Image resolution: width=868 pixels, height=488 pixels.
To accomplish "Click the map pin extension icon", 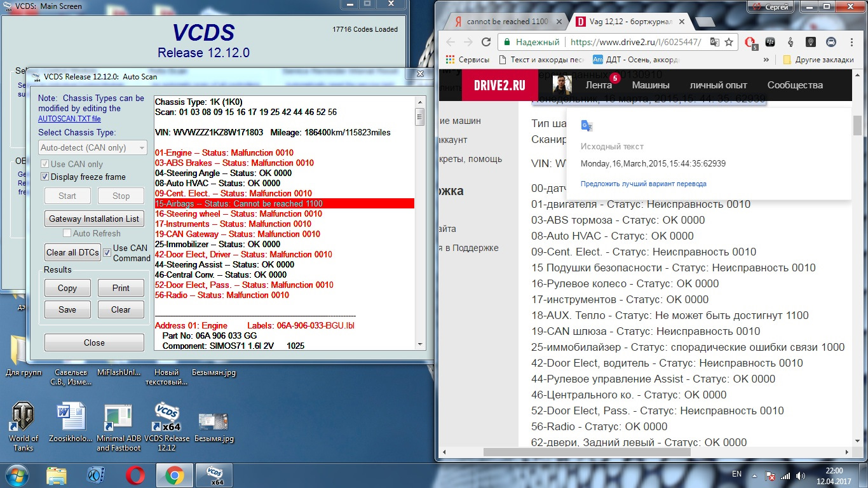I will point(810,42).
